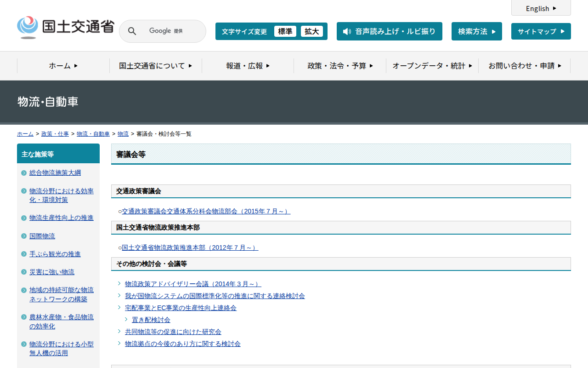Viewport: 588px width, 368px height.
Task: Click chevron icon beside 置き配検討会
Action: [126, 319]
